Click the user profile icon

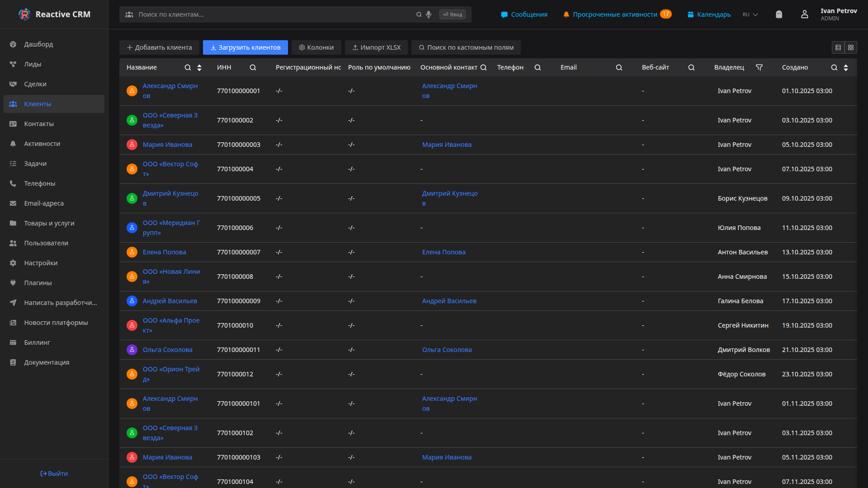tap(805, 14)
